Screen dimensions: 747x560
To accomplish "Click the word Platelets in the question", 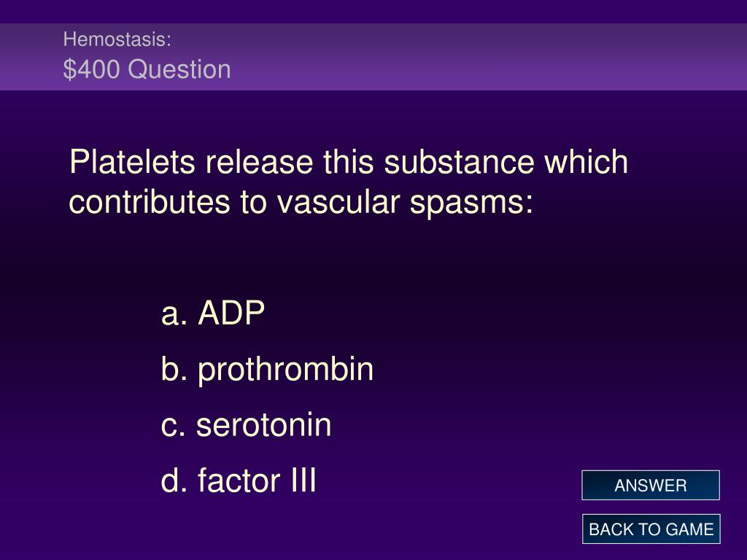I will pyautogui.click(x=133, y=161).
